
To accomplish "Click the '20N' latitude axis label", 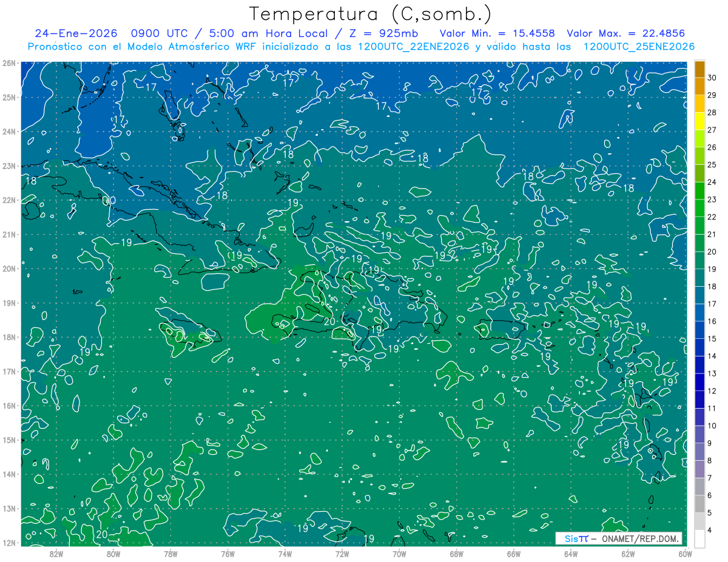I will [9, 269].
